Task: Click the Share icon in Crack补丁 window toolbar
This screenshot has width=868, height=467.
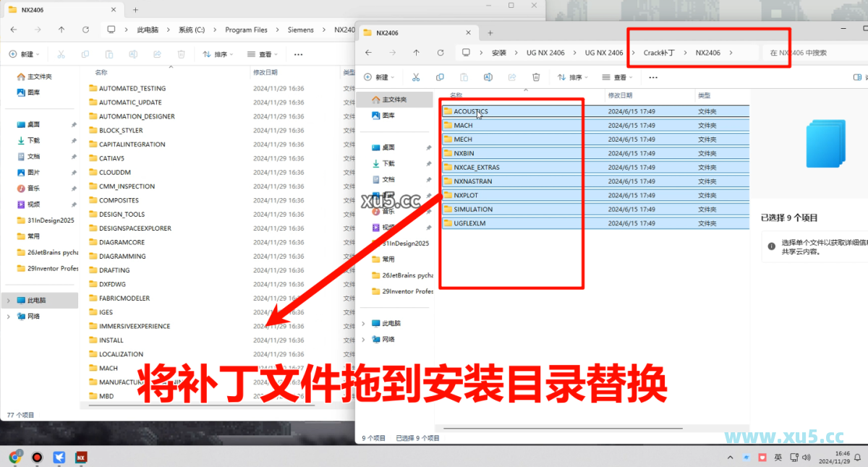Action: click(512, 77)
